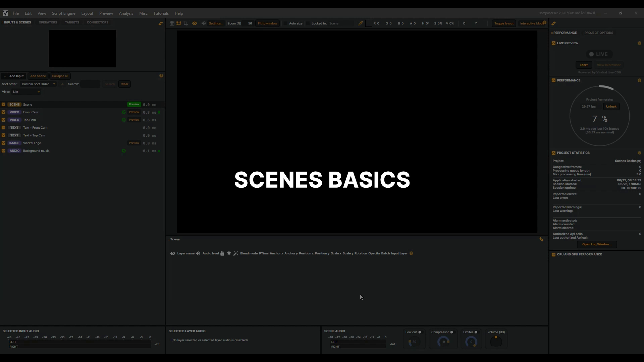Open help icon for Live Preview section

(x=639, y=43)
